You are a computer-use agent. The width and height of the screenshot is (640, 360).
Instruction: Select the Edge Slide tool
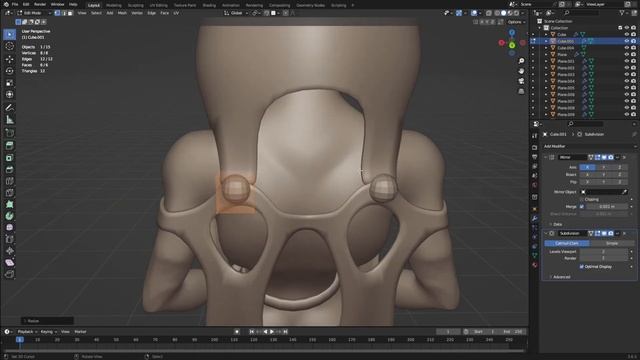pos(9,239)
